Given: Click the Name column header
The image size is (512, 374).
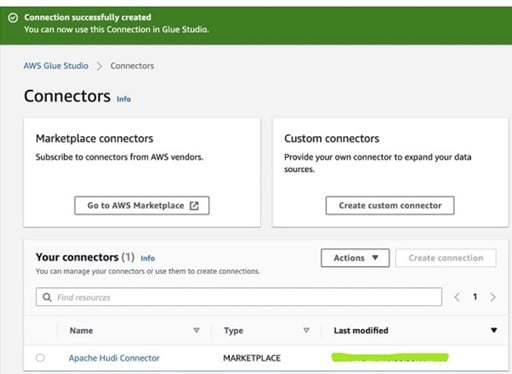Looking at the screenshot, I should 81,331.
